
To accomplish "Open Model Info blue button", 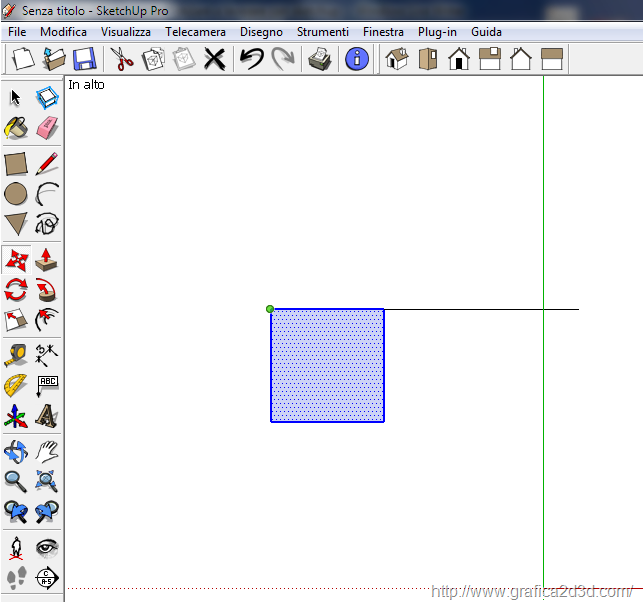I will pos(357,59).
